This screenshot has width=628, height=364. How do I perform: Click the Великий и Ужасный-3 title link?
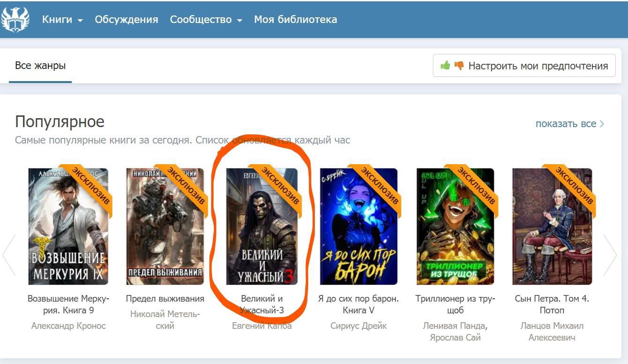(x=262, y=304)
